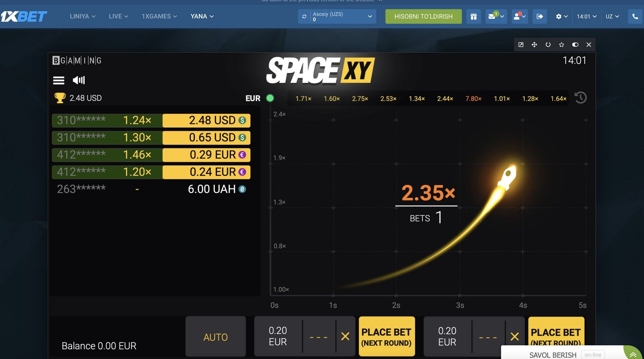Click the move game window arrows icon
644x359 pixels.
pos(534,45)
